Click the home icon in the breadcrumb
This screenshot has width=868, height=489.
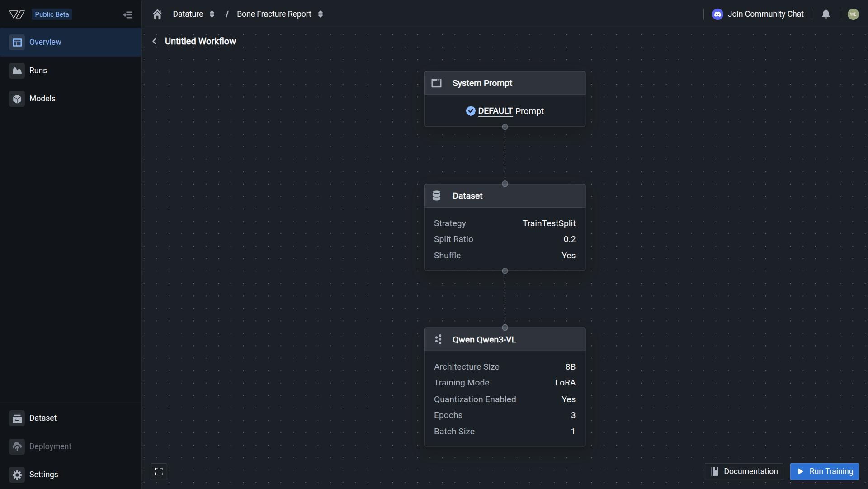[x=157, y=14]
